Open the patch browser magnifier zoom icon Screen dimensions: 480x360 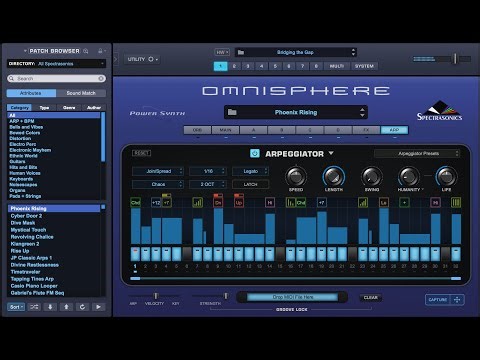coord(86,51)
